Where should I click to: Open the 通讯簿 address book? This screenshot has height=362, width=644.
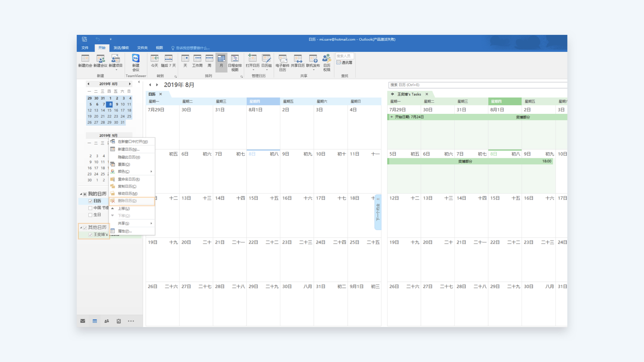344,63
